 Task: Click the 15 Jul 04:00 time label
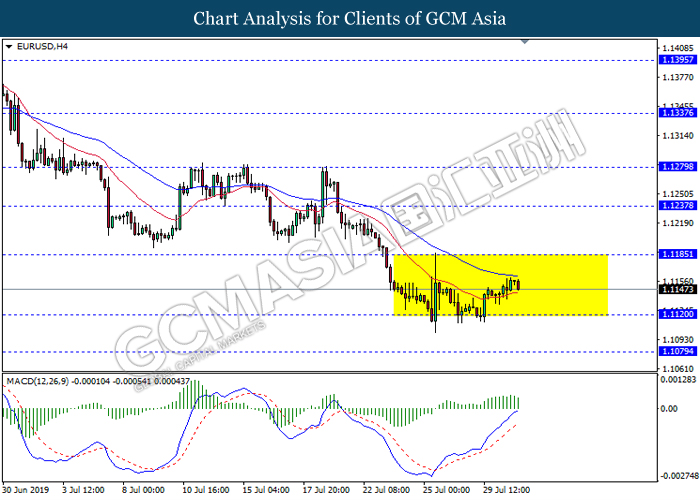pyautogui.click(x=266, y=490)
